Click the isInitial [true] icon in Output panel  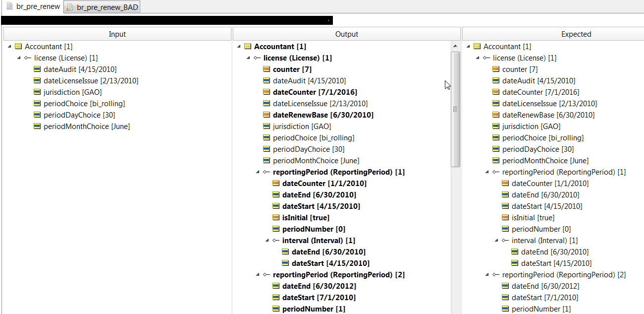pos(276,218)
